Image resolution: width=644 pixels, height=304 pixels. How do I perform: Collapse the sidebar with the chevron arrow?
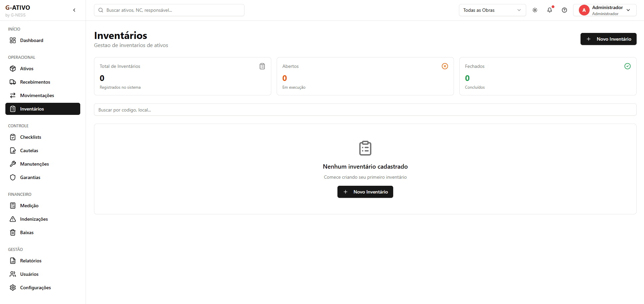74,10
